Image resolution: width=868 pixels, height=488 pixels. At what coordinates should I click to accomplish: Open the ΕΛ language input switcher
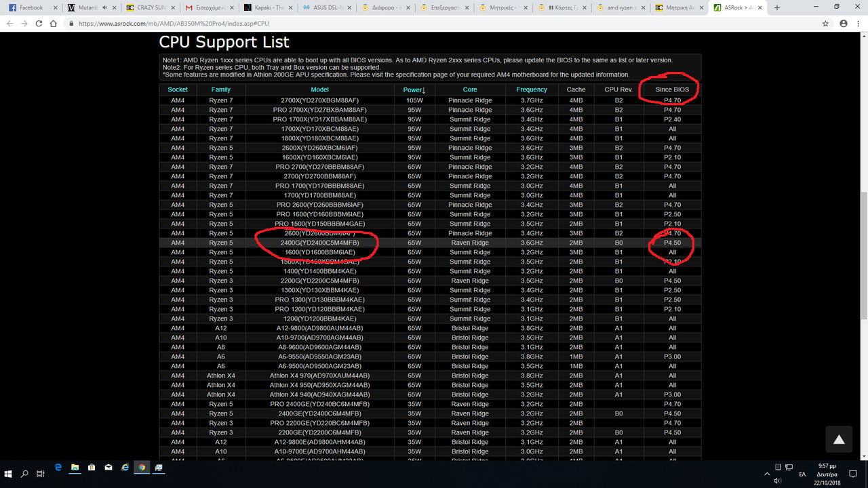[x=802, y=474]
